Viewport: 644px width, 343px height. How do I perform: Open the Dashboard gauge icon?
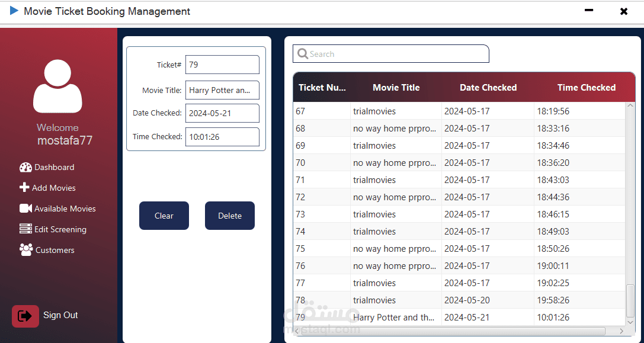(x=25, y=167)
